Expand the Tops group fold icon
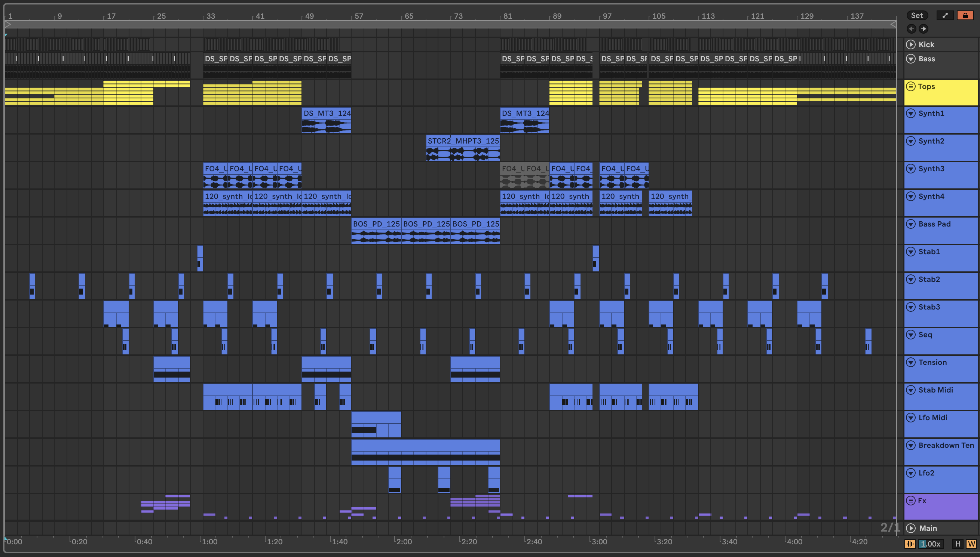The width and height of the screenshot is (980, 557). (911, 86)
